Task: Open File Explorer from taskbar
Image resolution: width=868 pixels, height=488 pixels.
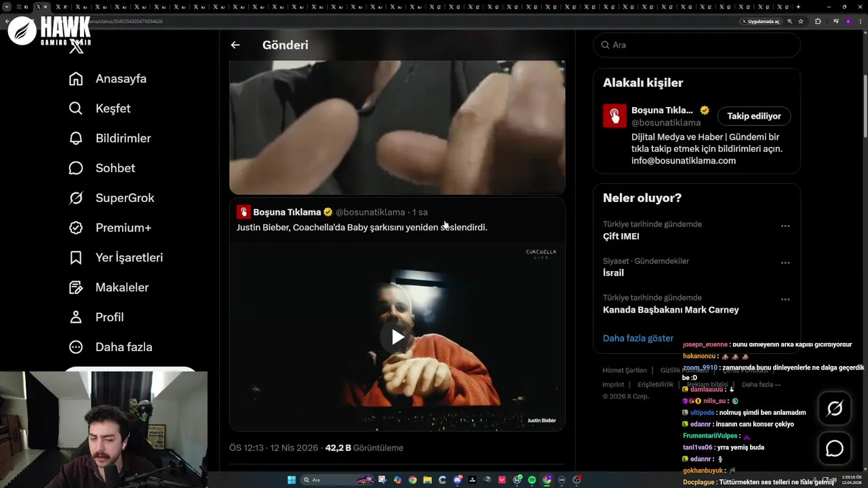Action: tap(427, 480)
